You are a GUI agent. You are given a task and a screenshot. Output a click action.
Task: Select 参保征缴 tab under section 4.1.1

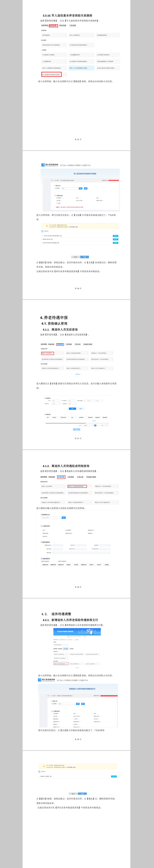[51, 344]
